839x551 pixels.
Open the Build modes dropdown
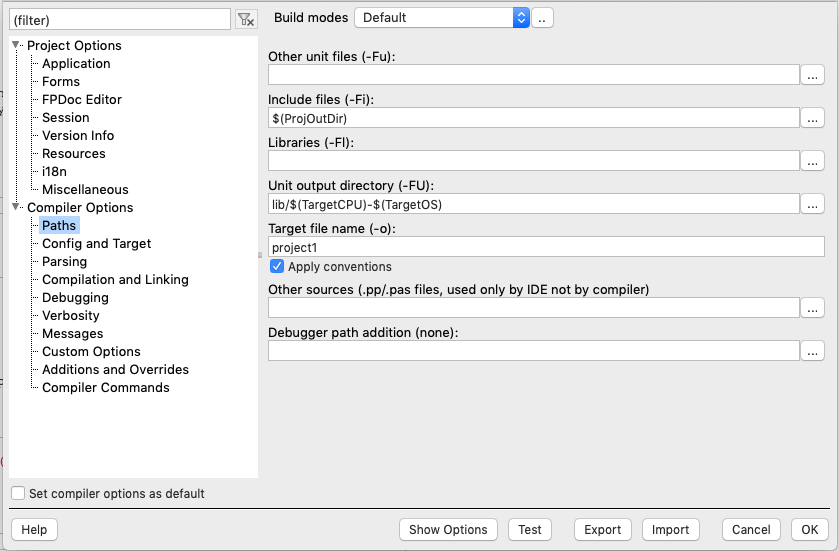pyautogui.click(x=442, y=18)
